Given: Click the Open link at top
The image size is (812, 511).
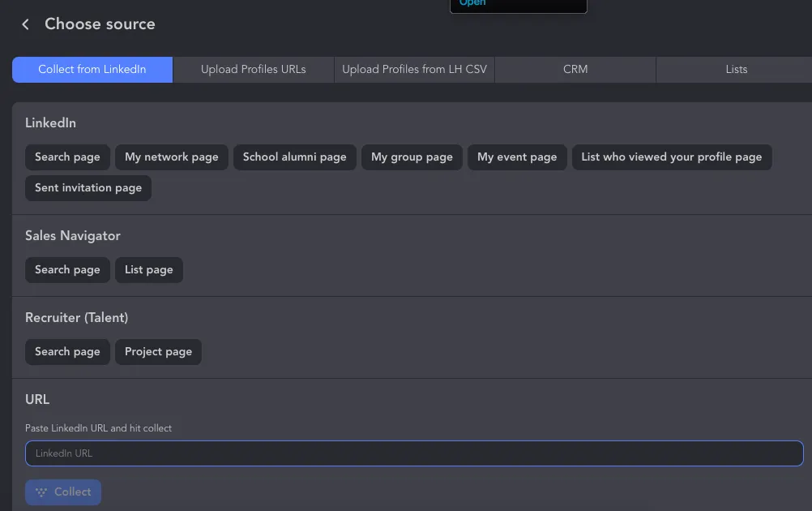Looking at the screenshot, I should click(x=472, y=2).
